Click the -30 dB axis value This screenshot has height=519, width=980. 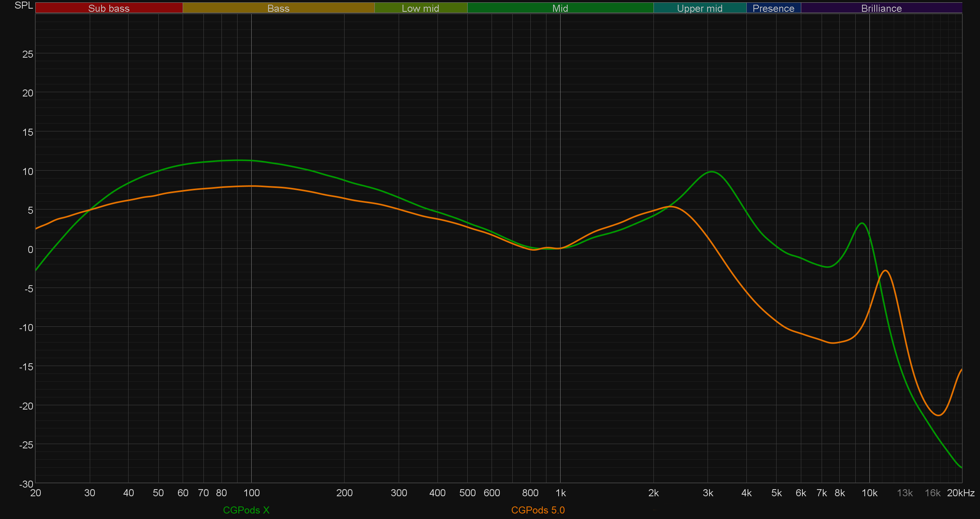click(26, 484)
